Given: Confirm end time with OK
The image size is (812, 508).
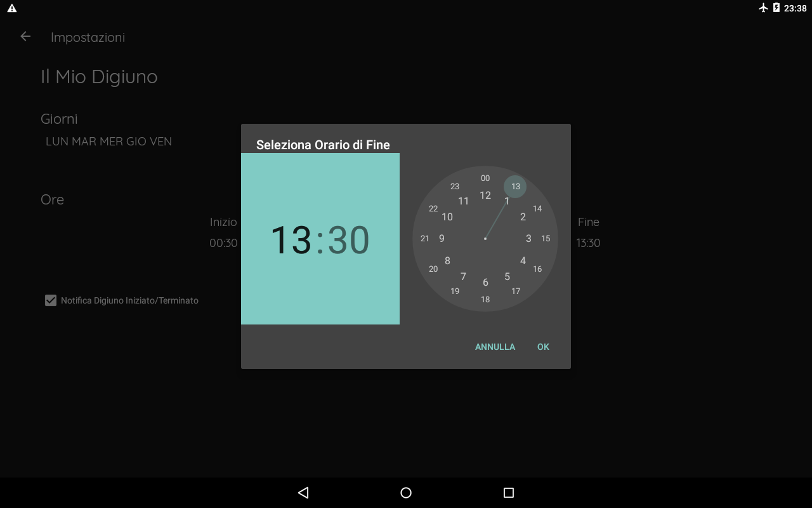Looking at the screenshot, I should [x=543, y=347].
